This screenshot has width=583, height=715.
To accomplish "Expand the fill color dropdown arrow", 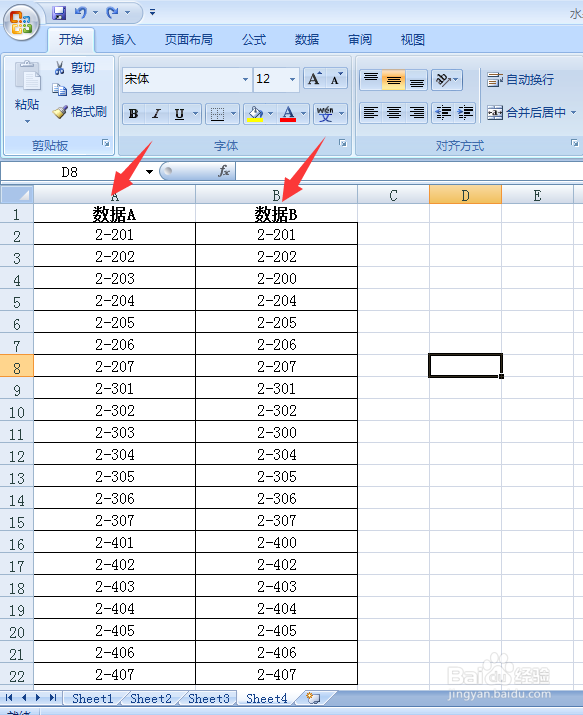I will 271,114.
